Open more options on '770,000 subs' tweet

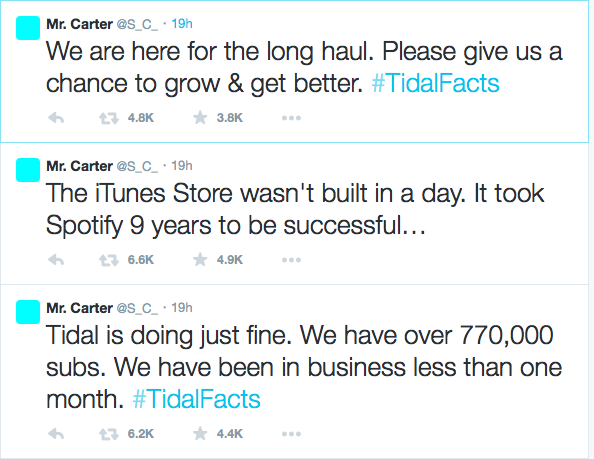tap(291, 434)
